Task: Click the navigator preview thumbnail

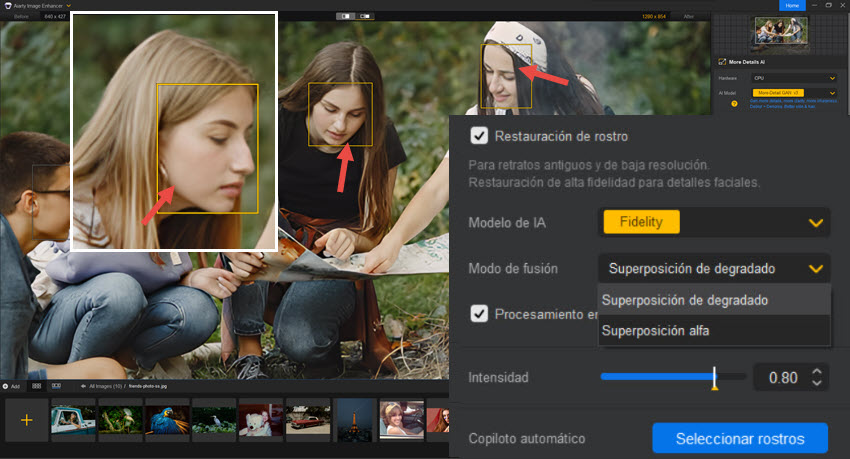Action: click(781, 30)
